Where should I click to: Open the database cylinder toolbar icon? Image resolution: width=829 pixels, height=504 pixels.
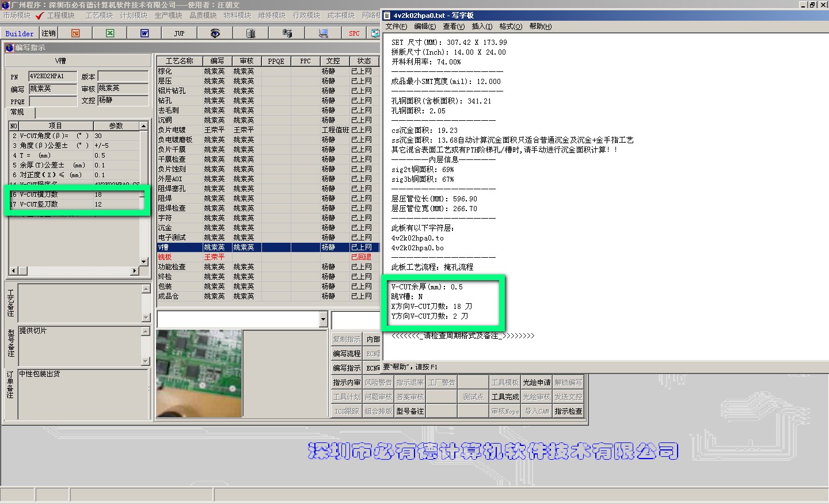coord(250,33)
